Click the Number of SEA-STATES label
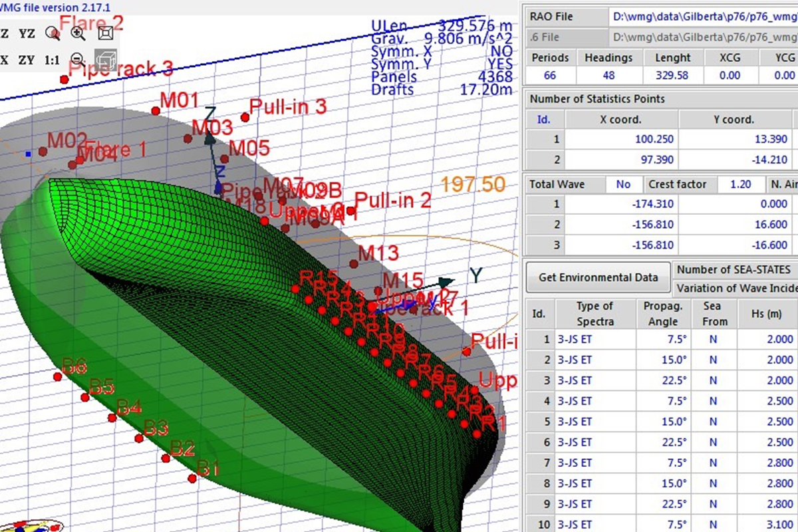The height and width of the screenshot is (532, 798). click(x=734, y=270)
